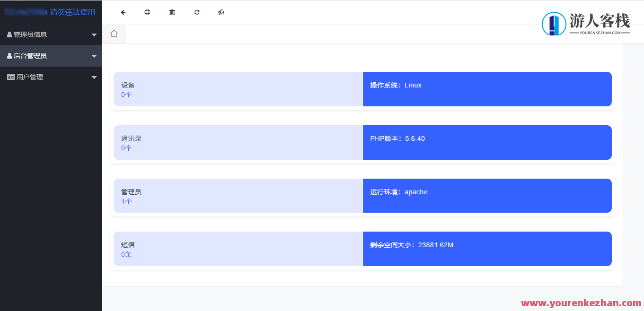Click the 0条 link under 短信
Image resolution: width=644 pixels, height=311 pixels.
pyautogui.click(x=125, y=254)
